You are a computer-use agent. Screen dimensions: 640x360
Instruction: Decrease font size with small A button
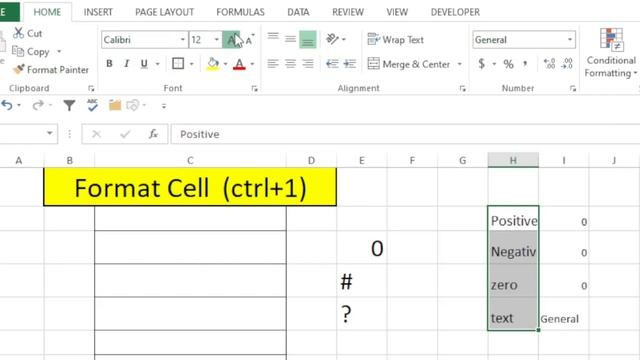pos(249,40)
